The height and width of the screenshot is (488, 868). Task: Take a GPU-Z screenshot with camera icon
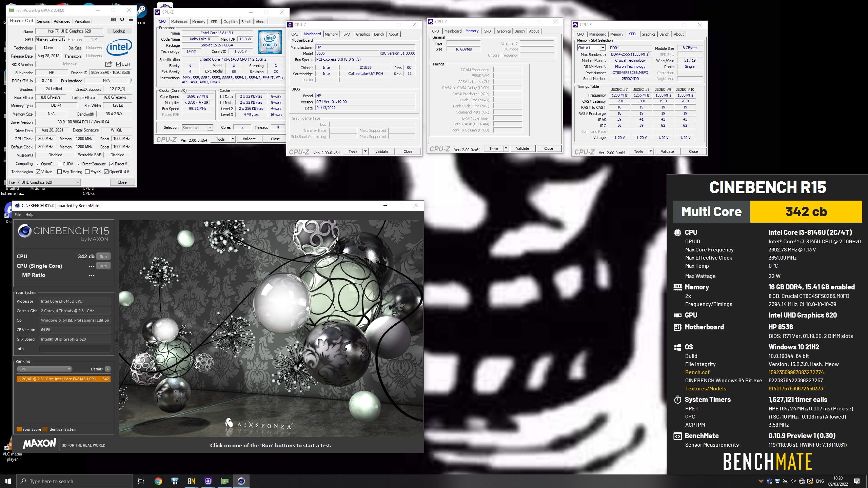coord(114,20)
